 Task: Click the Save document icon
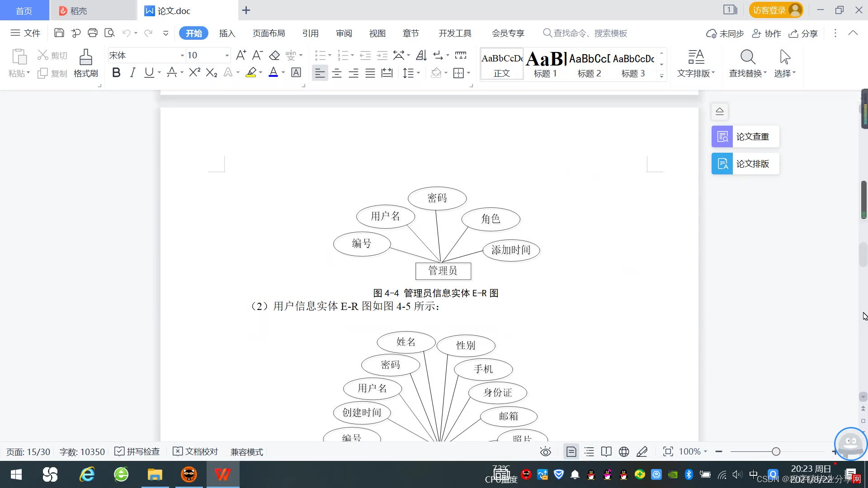pos(59,33)
